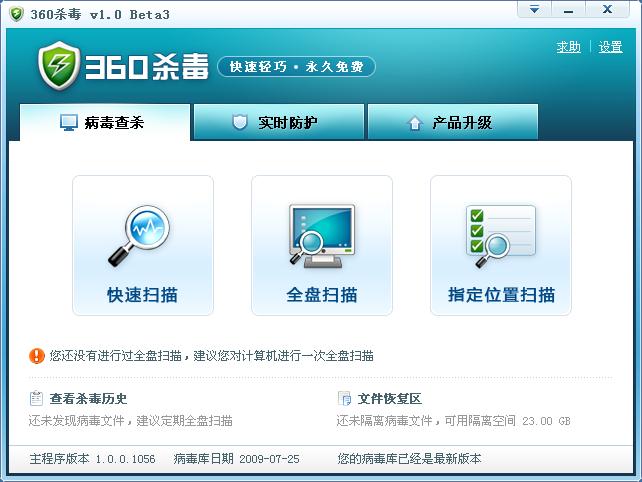Click status text 您的病毒库已经是最新版本
The width and height of the screenshot is (642, 482).
click(409, 459)
